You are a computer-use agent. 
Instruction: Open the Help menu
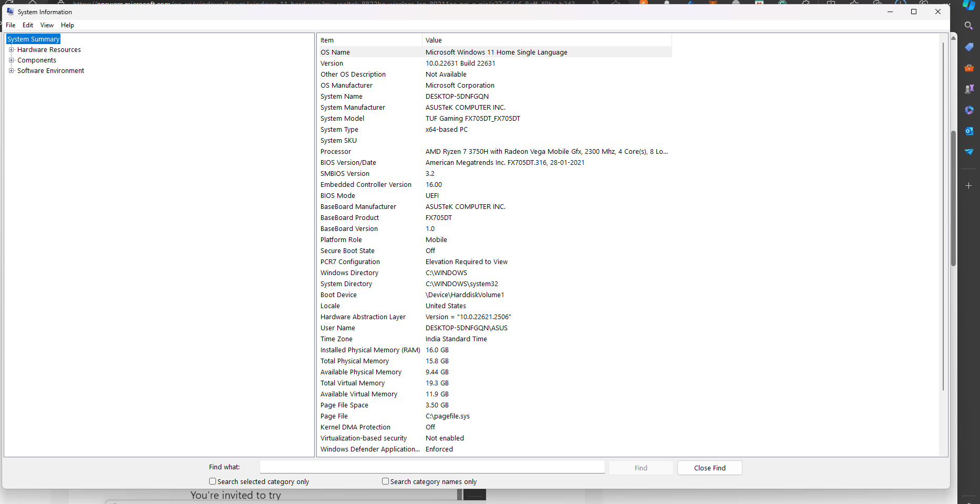(x=67, y=25)
